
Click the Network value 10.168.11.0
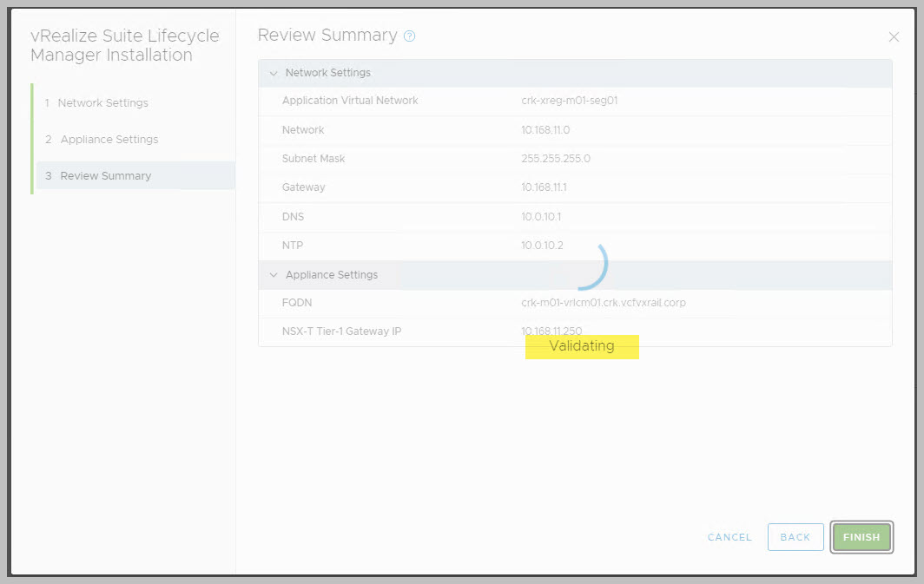click(x=545, y=130)
